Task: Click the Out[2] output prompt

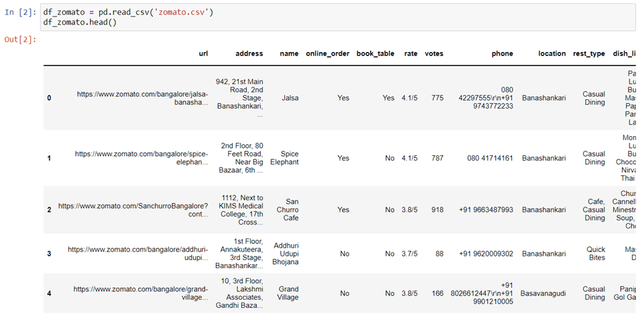Action: pyautogui.click(x=20, y=40)
